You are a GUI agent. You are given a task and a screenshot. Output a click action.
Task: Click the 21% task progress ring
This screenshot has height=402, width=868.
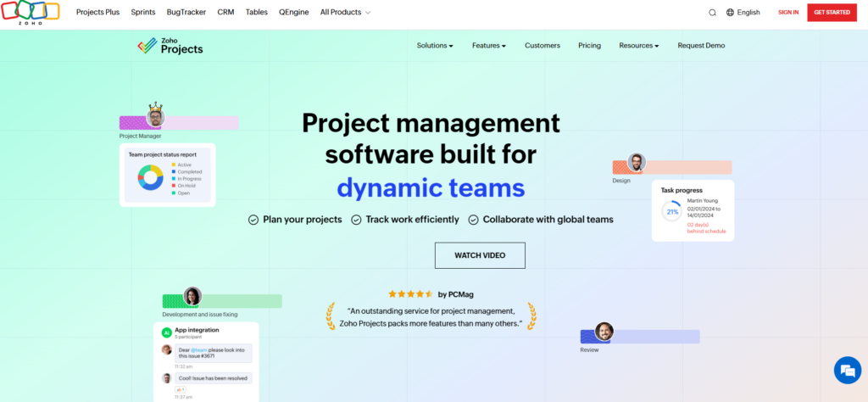point(671,211)
